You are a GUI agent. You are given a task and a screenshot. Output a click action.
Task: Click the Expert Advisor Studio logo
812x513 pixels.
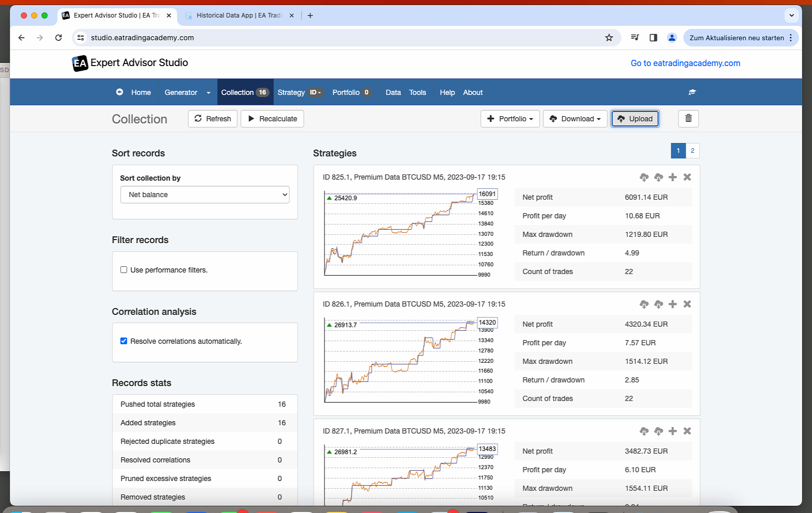pyautogui.click(x=130, y=63)
